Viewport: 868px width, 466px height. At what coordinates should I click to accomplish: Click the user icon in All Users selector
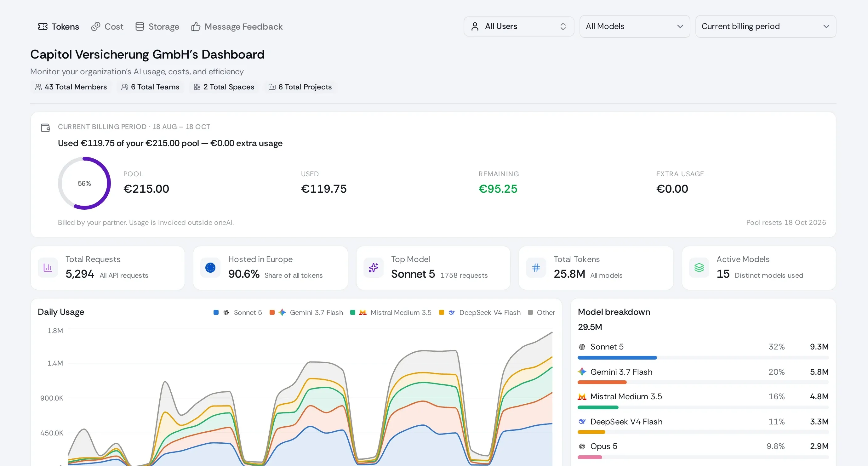pyautogui.click(x=475, y=26)
